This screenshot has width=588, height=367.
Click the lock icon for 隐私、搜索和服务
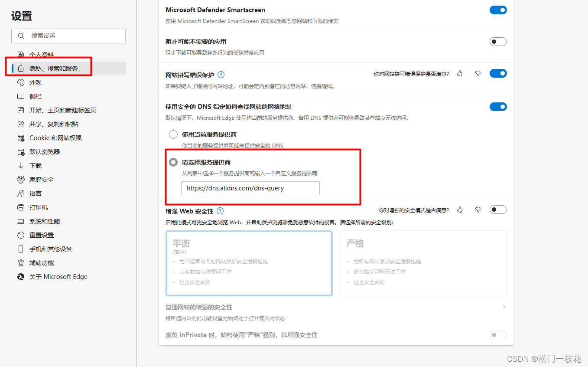pyautogui.click(x=21, y=69)
